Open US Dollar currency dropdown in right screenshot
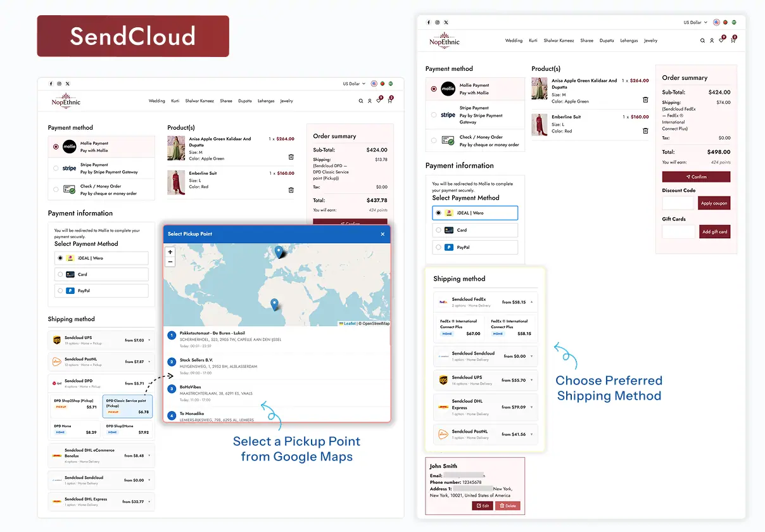 pos(695,22)
